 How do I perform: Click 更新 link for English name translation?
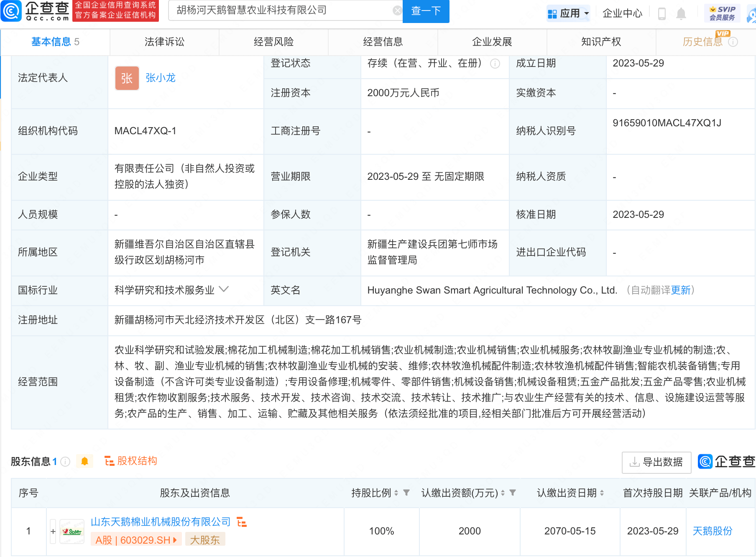[681, 290]
